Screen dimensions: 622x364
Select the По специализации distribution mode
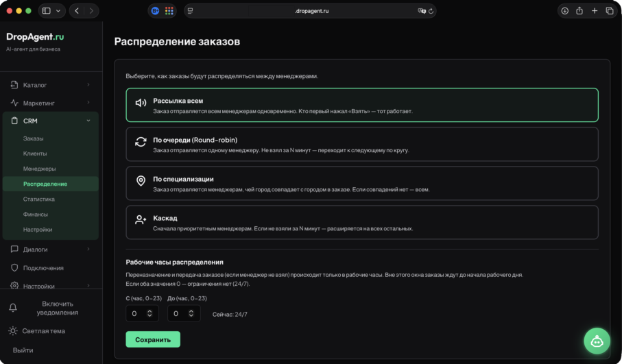(x=362, y=183)
